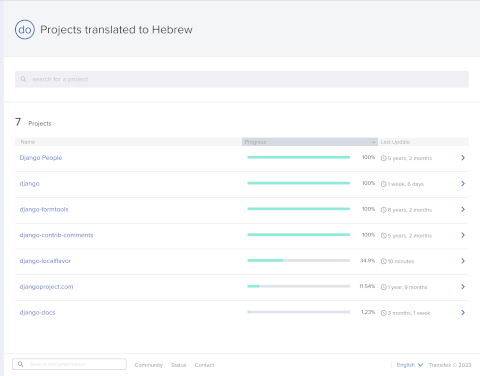Click the chevron arrow for django-contrib-comments
Image resolution: width=480 pixels, height=376 pixels.
(x=463, y=235)
